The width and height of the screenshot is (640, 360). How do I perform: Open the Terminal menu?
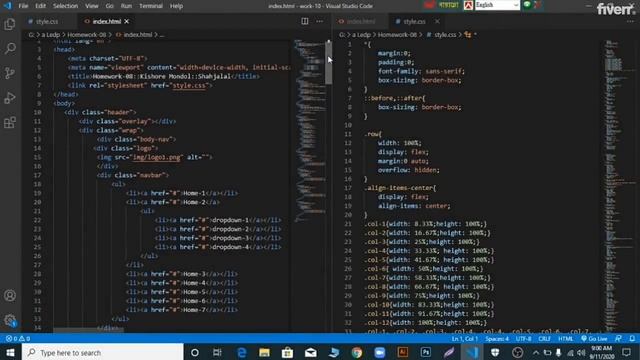[x=151, y=6]
